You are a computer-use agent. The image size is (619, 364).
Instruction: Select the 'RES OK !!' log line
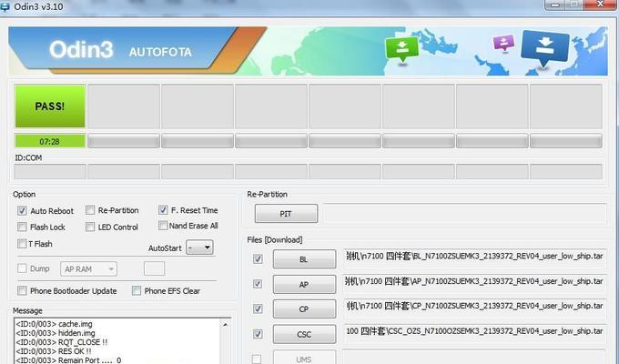coord(54,351)
